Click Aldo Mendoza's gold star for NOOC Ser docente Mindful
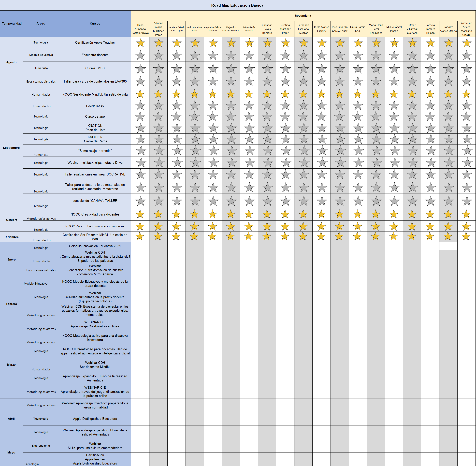Image resolution: width=476 pixels, height=466 pixels. point(195,94)
